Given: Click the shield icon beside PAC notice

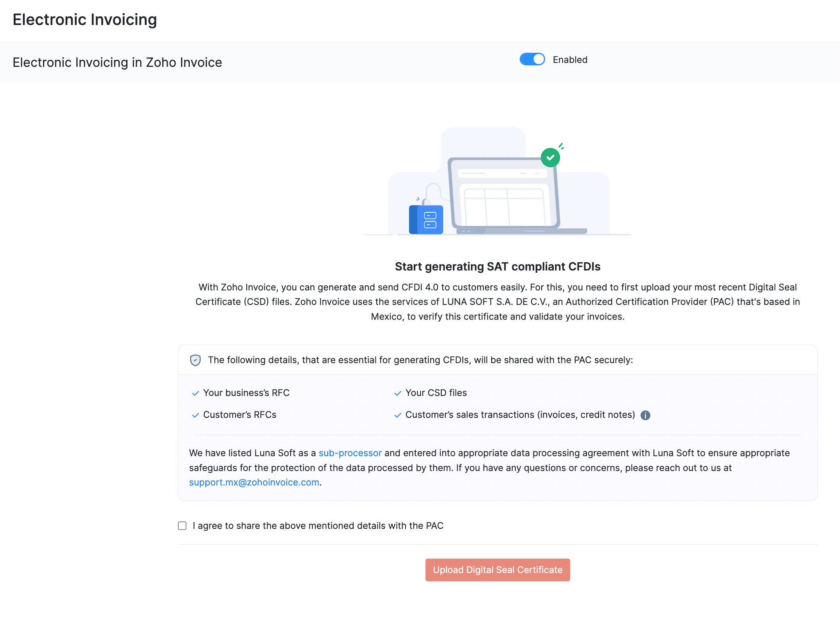Looking at the screenshot, I should click(x=196, y=360).
